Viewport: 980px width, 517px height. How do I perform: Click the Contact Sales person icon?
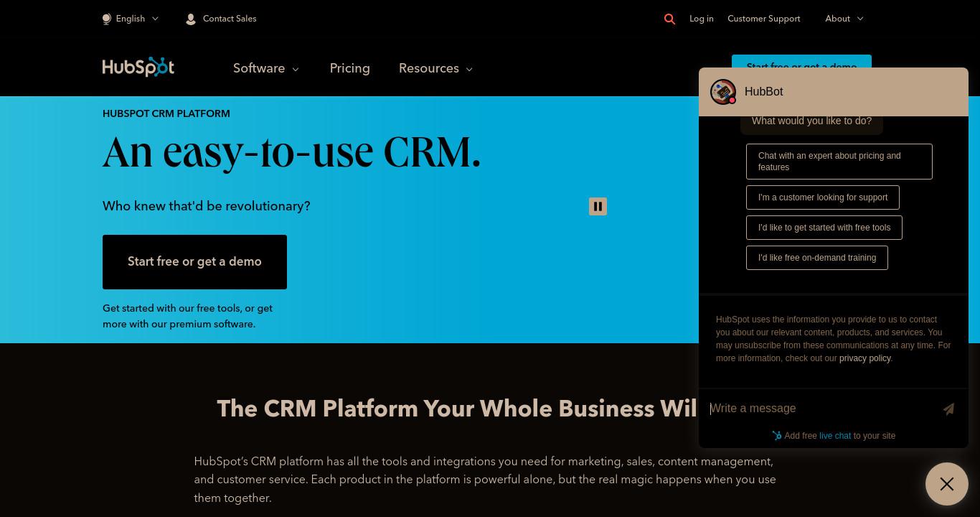[x=191, y=19]
